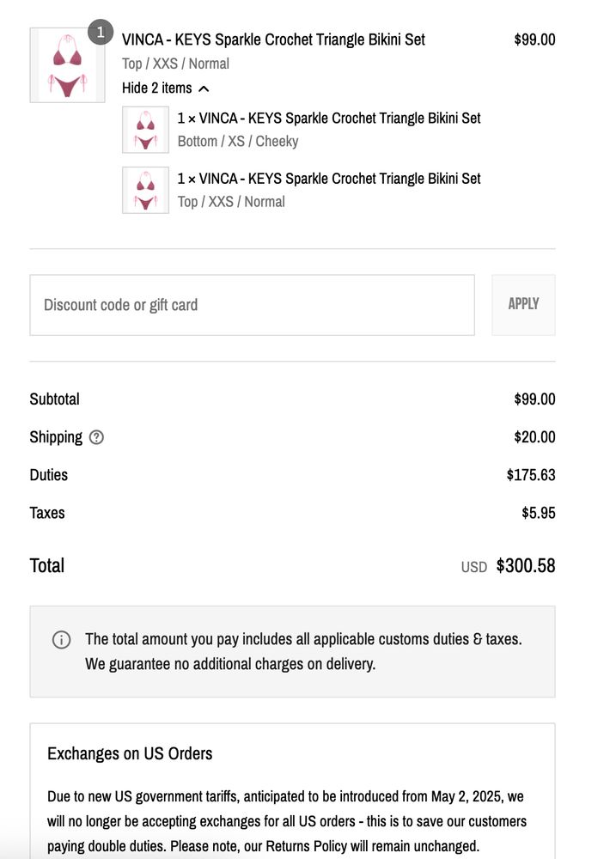Collapse the Hide 2 items chevron
This screenshot has width=616, height=859.
204,88
